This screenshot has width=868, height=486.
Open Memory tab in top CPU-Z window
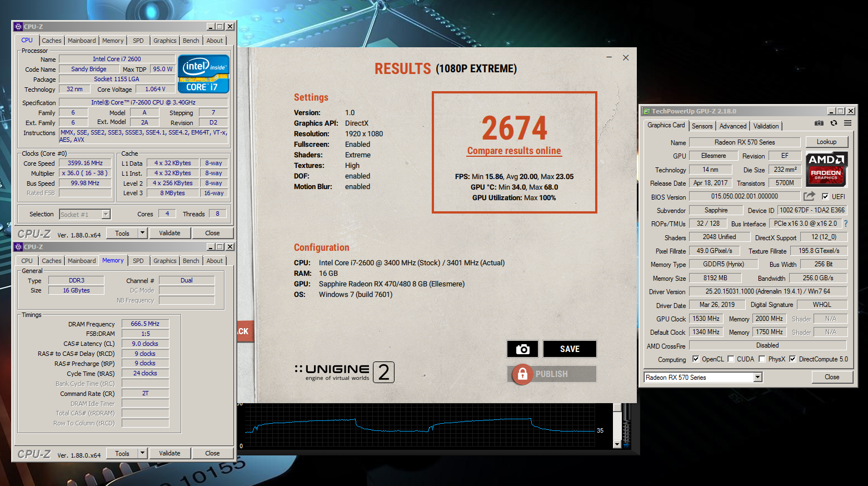click(x=113, y=41)
